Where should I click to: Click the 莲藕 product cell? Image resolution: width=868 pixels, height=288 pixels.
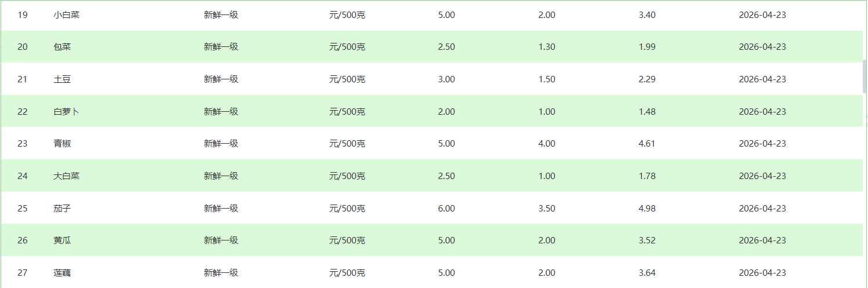[62, 273]
